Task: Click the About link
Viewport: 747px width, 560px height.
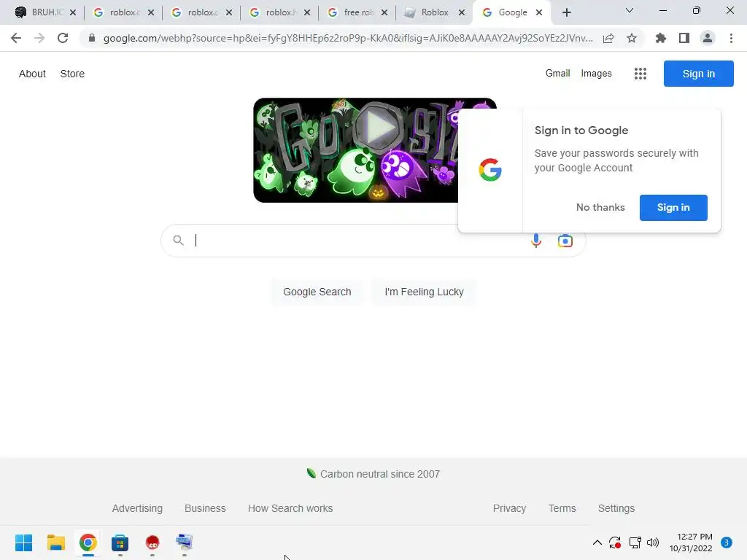Action: click(32, 74)
